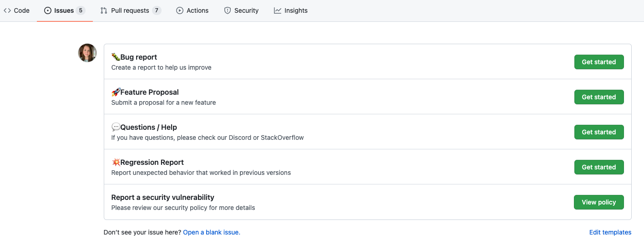Get started with a Regression Report
The image size is (644, 250).
point(598,167)
